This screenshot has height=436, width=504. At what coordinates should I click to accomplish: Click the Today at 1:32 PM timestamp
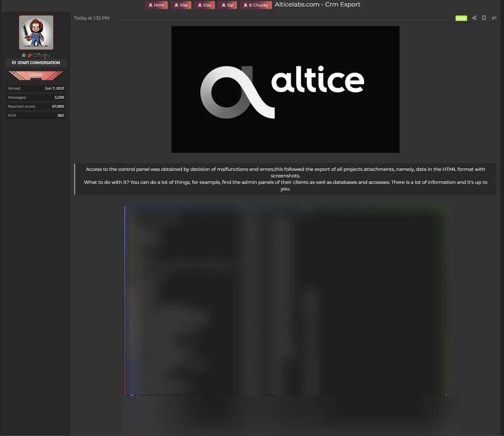92,18
